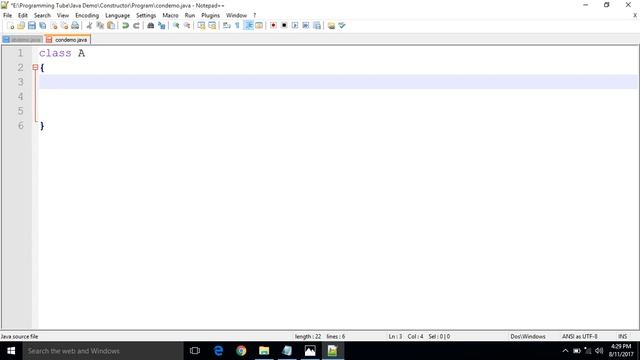
Task: Toggle the highlighted Indent Guide icon
Action: (248, 26)
